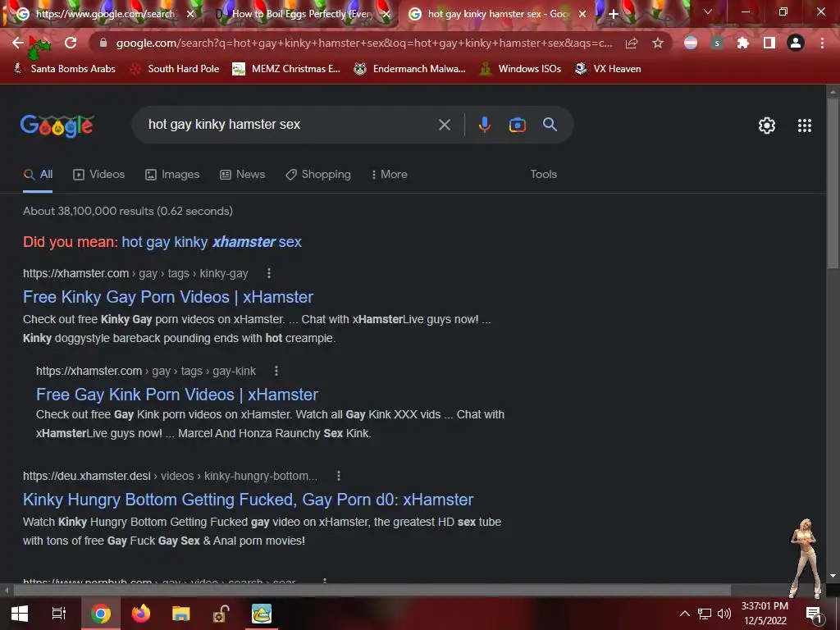Screen dimensions: 840x630
Task: Click the horizontal page scrollbar
Action: [372, 591]
